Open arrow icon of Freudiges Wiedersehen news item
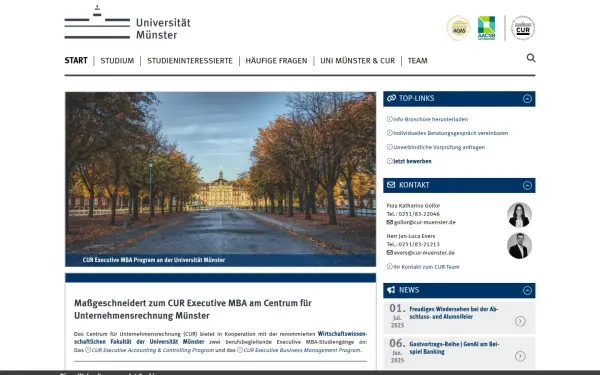The height and width of the screenshot is (375, 600). click(520, 321)
